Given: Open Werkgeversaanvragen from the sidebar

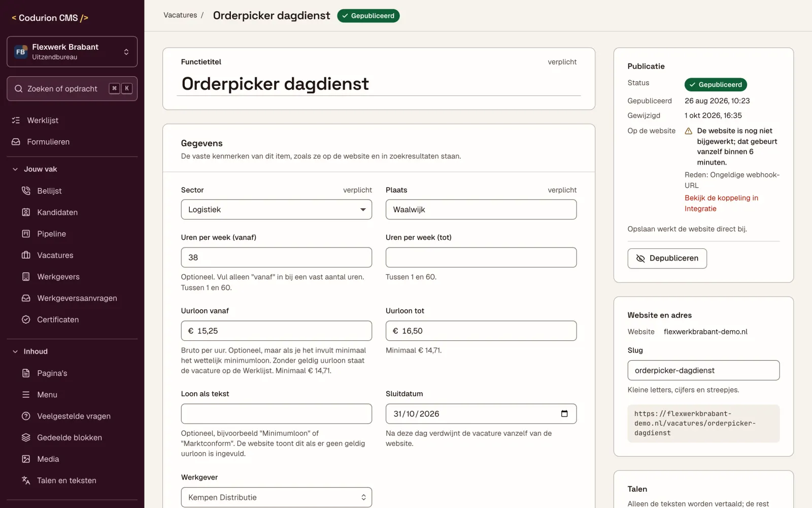Looking at the screenshot, I should tap(72, 298).
